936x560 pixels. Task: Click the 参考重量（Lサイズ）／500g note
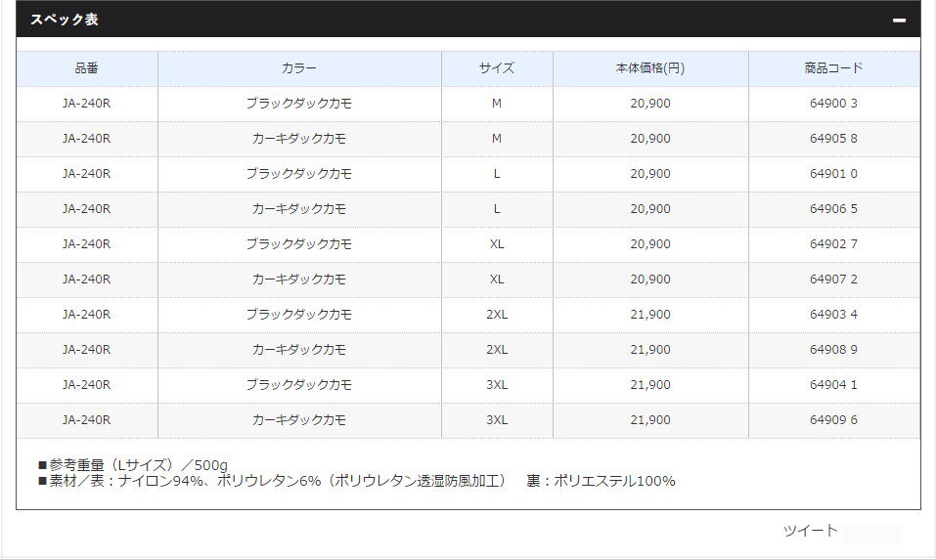tap(133, 464)
